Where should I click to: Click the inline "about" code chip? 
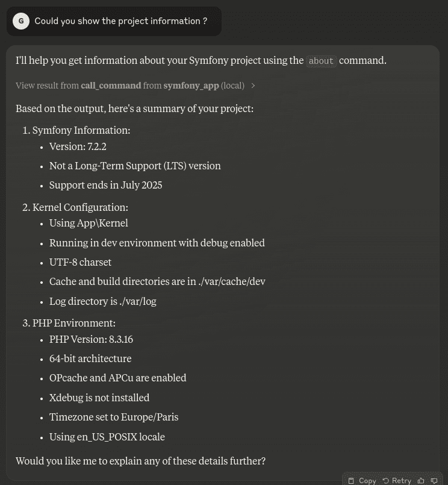[321, 61]
